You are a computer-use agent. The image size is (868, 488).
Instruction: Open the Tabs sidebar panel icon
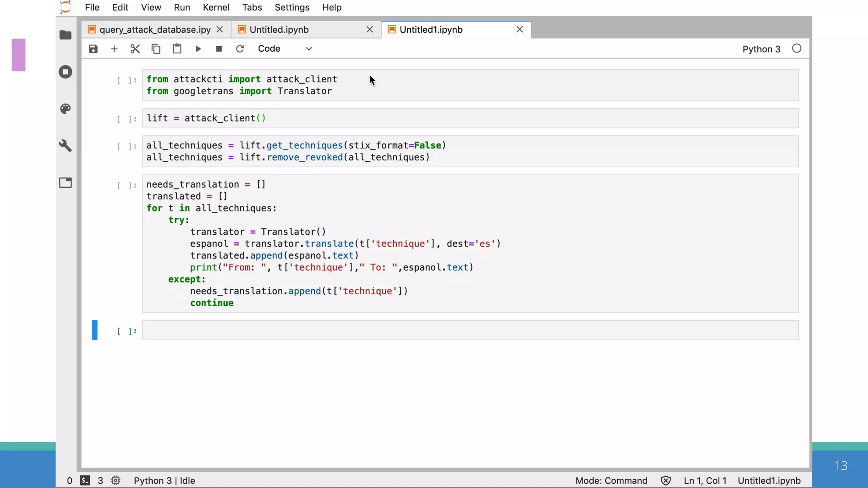65,183
